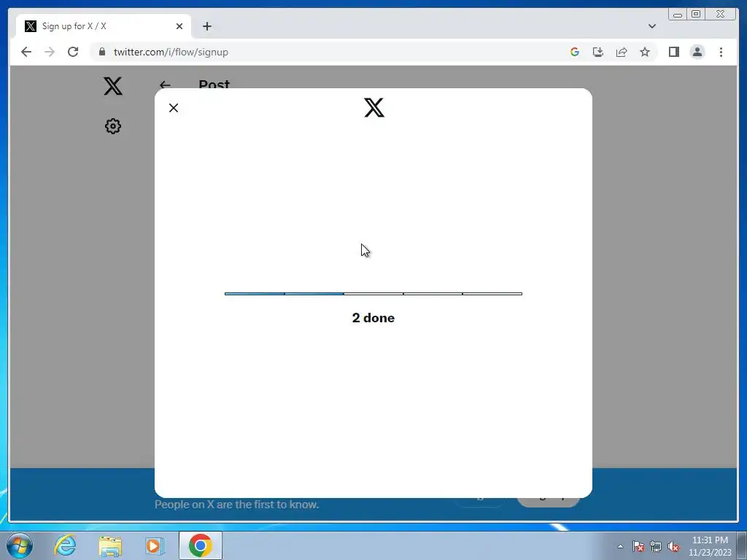Toggle the Chrome side panel icon
747x560 pixels.
click(x=673, y=52)
